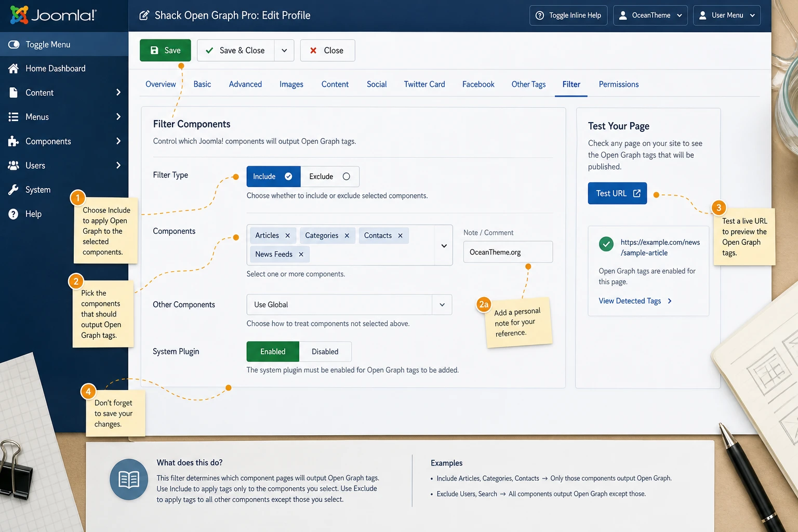
Task: Click the OceanTheme user avatar icon
Action: (623, 16)
